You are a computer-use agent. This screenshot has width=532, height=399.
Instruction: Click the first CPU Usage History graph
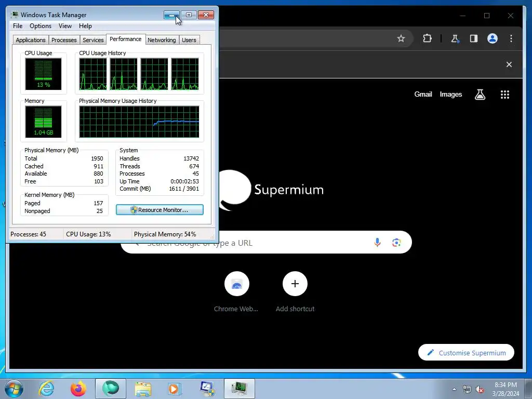(x=93, y=74)
